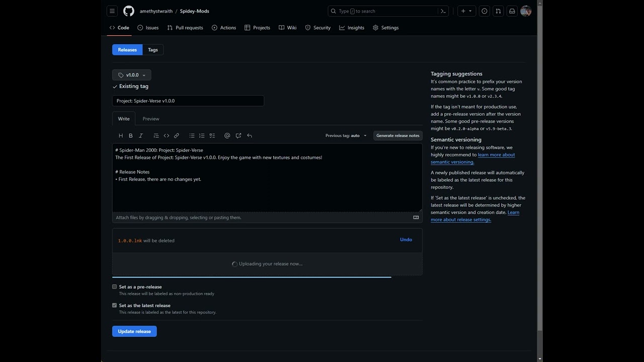Screen dimensions: 644x362
Task: Mention a user with the @ icon
Action: coord(227,136)
